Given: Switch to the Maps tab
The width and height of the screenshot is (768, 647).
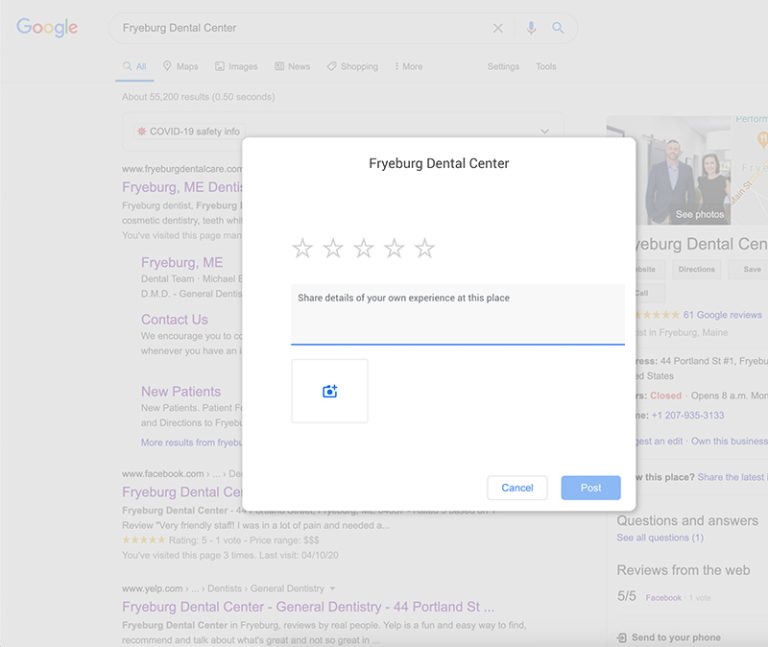Looking at the screenshot, I should 181,66.
